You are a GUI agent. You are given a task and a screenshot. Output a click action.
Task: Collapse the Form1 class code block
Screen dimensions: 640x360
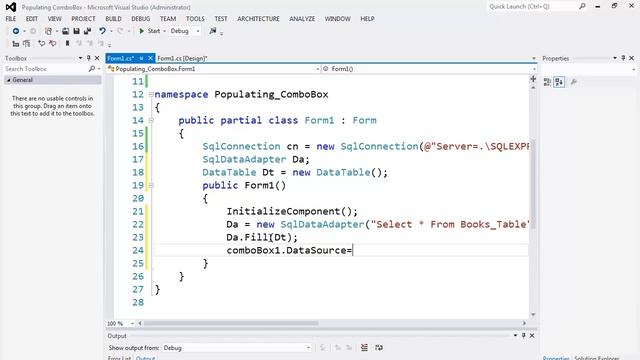click(x=151, y=120)
